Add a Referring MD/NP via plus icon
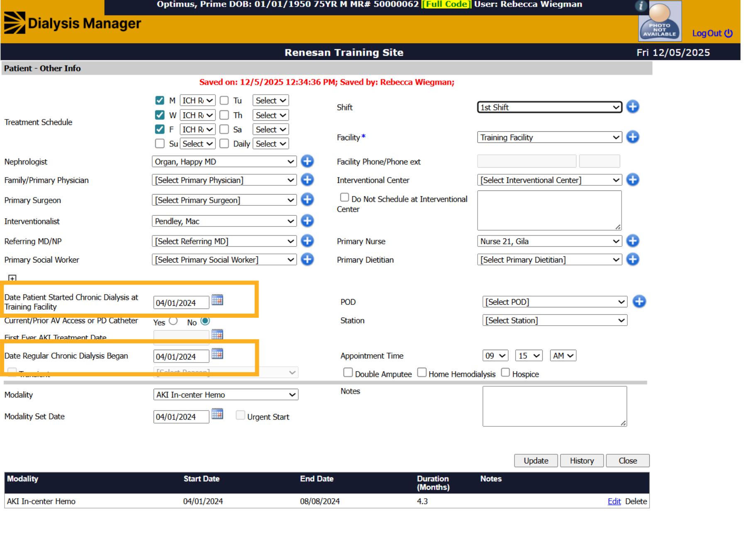Image resolution: width=746 pixels, height=560 pixels. pyautogui.click(x=307, y=241)
